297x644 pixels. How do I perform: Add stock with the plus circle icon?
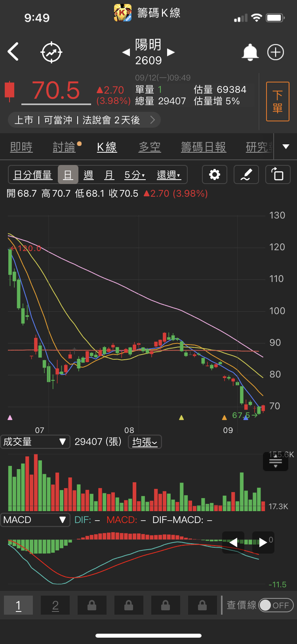[276, 52]
